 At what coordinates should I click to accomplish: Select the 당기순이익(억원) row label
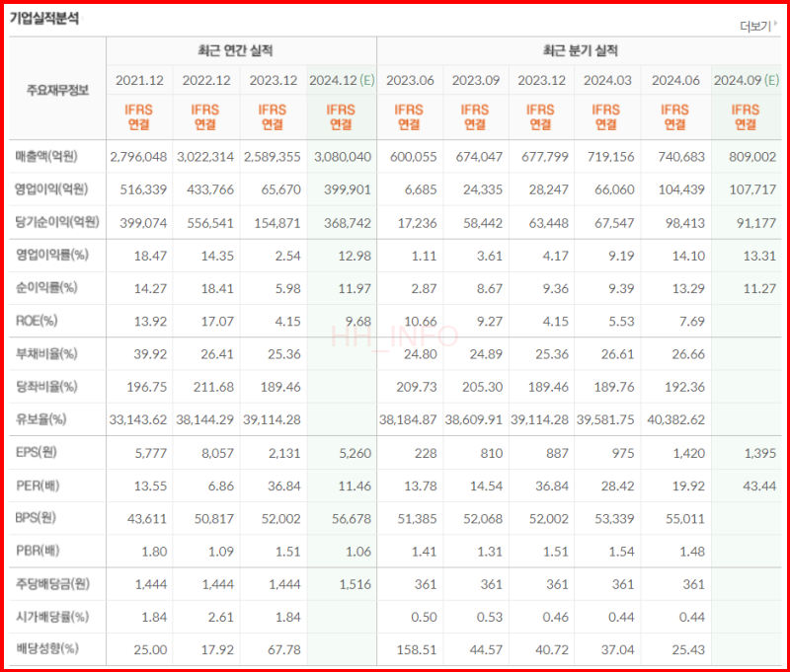(x=57, y=222)
